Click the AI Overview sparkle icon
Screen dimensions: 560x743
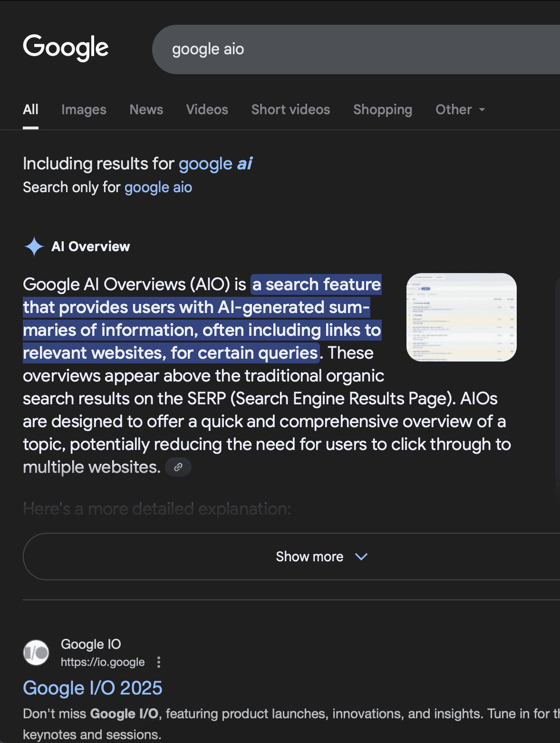[34, 246]
